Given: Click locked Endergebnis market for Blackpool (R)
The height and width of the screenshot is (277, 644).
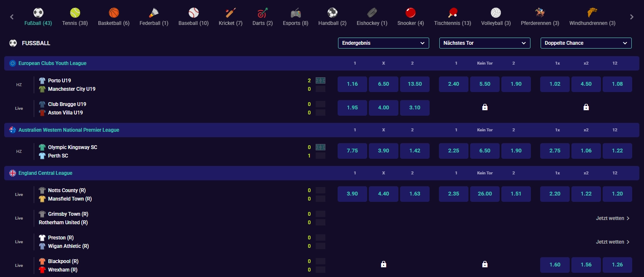Looking at the screenshot, I should tap(384, 264).
